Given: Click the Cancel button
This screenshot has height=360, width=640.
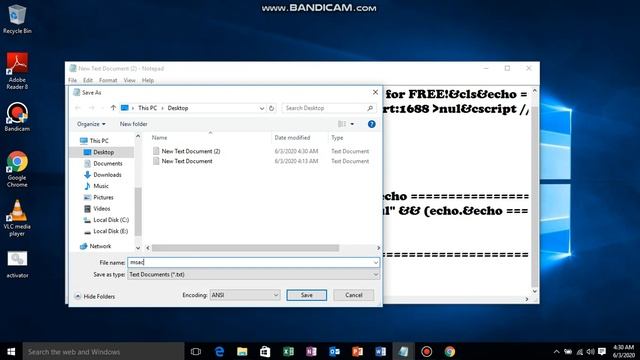Looking at the screenshot, I should (x=353, y=295).
